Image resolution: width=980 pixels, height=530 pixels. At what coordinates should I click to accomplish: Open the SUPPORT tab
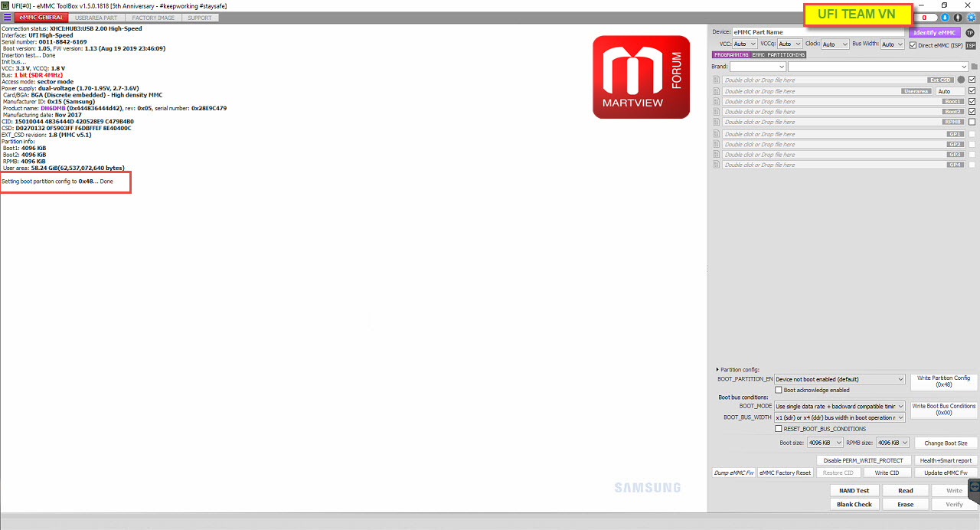click(200, 18)
